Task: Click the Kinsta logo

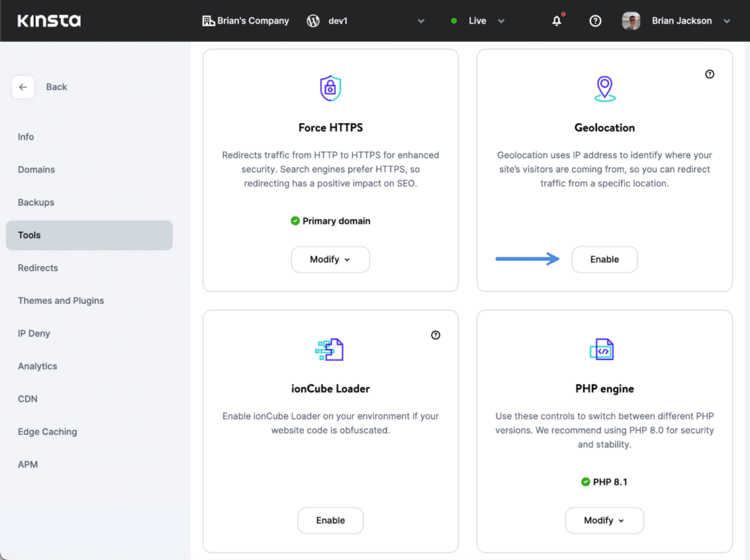Action: pos(49,20)
